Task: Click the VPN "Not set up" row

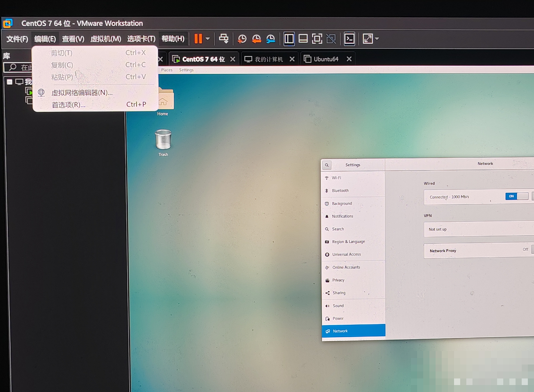Action: 479,229
